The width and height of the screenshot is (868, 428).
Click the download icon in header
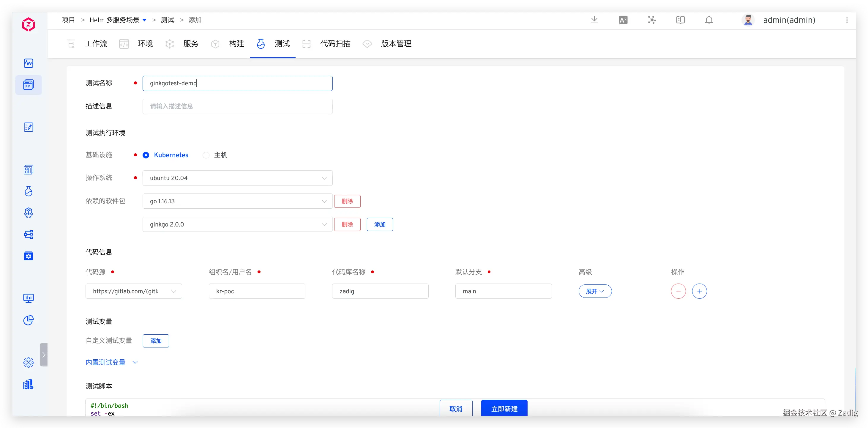coord(594,20)
